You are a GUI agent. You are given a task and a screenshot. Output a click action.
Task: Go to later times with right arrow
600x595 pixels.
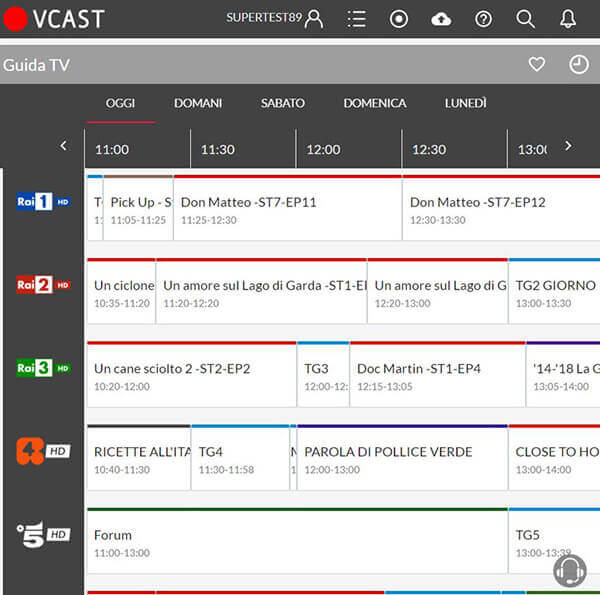tap(568, 145)
